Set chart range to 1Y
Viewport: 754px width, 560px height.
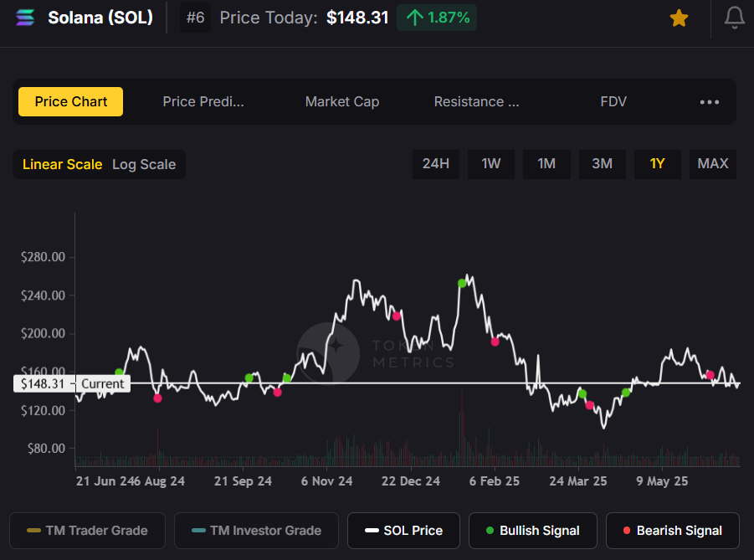658,164
